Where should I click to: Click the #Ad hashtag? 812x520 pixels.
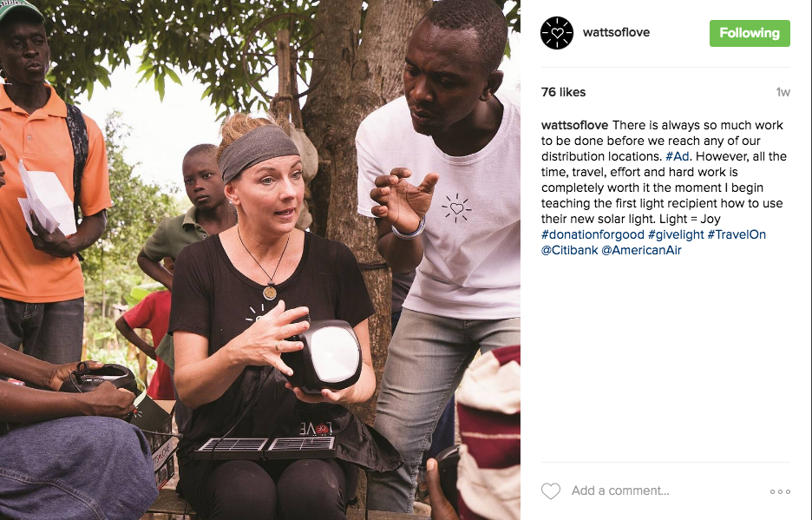point(677,156)
